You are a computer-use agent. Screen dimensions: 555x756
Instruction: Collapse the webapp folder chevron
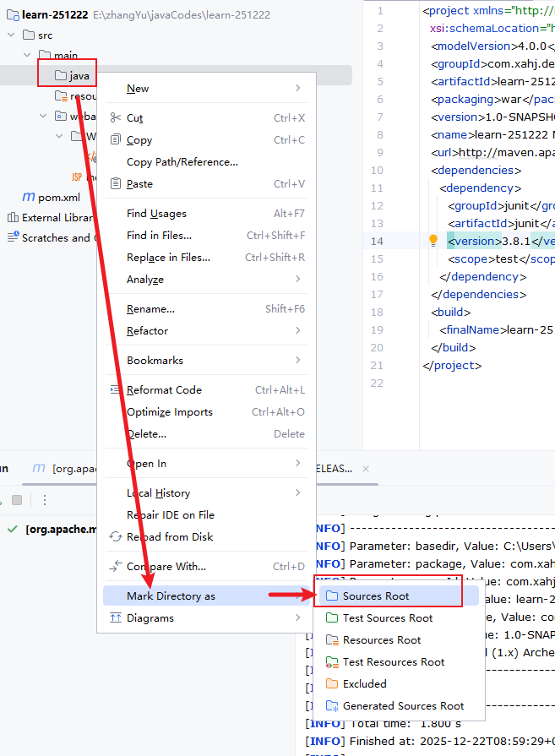point(43,116)
